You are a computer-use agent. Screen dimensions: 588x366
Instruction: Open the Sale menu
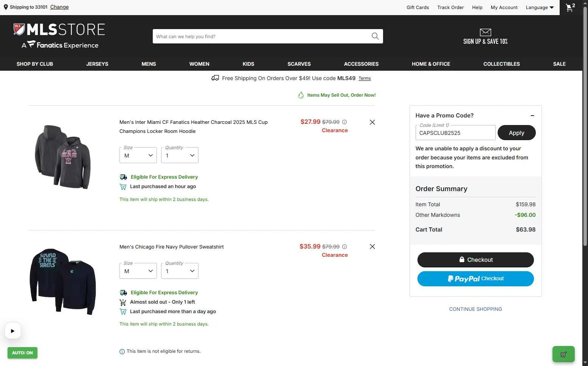[559, 64]
